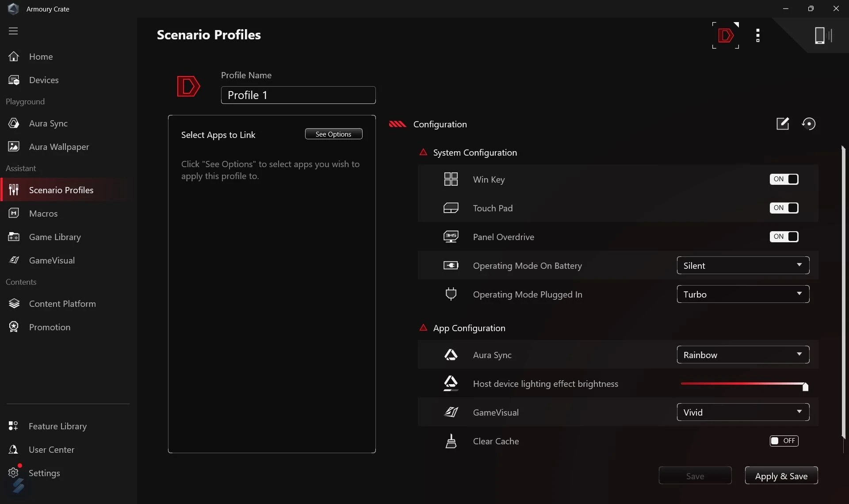The height and width of the screenshot is (504, 849).
Task: Click the device panel icon in the top right corner
Action: pyautogui.click(x=823, y=35)
